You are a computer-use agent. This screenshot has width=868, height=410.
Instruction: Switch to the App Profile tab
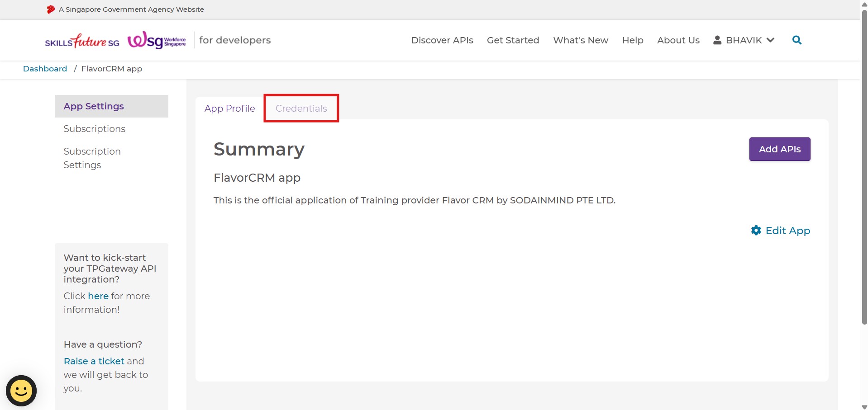click(229, 108)
